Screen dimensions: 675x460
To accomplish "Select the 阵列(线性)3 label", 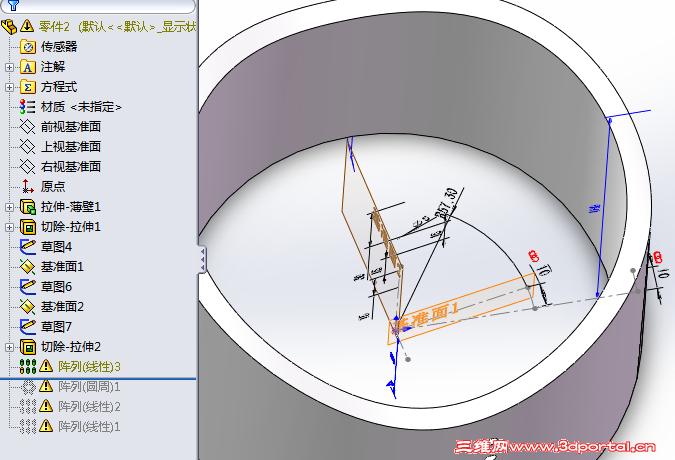I will (x=90, y=367).
